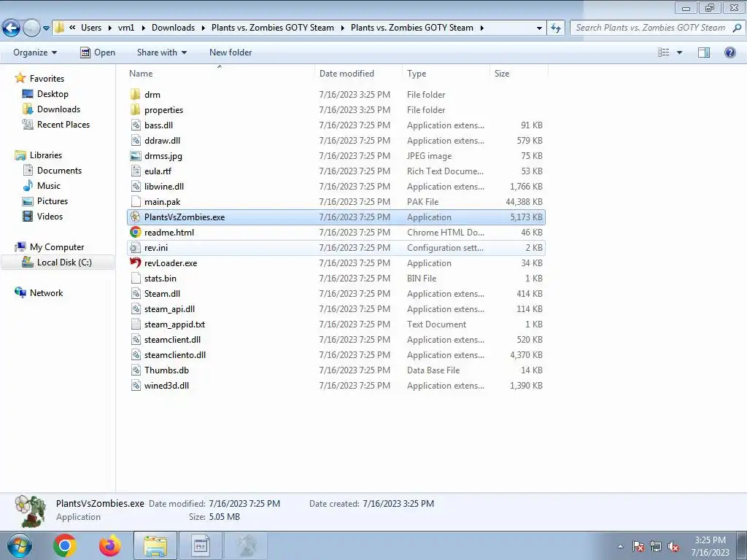Click Downloads in the address breadcrumb

click(173, 28)
